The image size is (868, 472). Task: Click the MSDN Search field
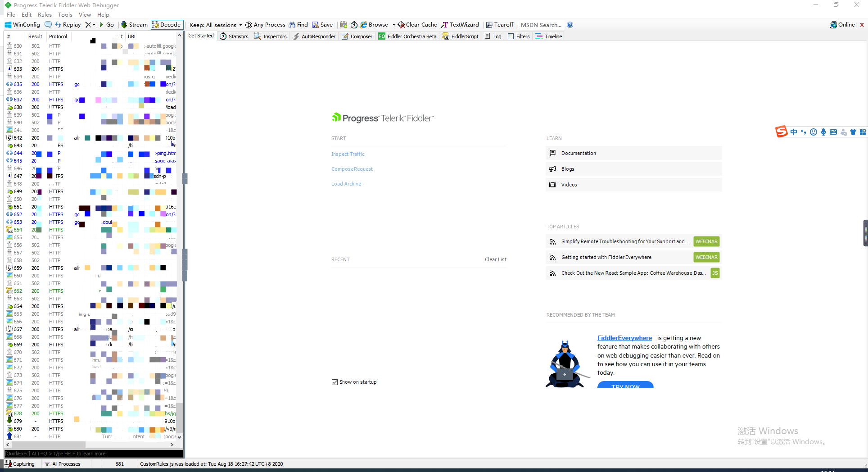pyautogui.click(x=541, y=25)
